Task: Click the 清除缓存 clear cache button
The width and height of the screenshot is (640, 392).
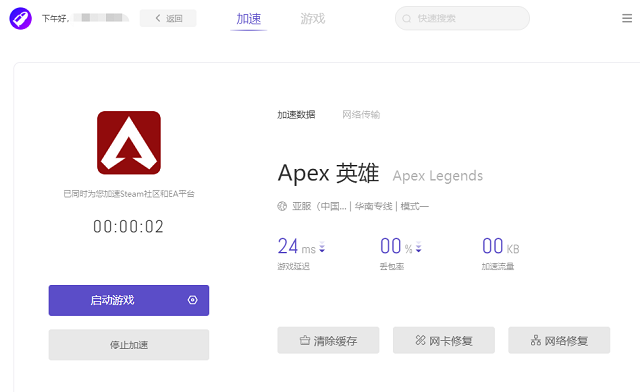Action: tap(328, 340)
